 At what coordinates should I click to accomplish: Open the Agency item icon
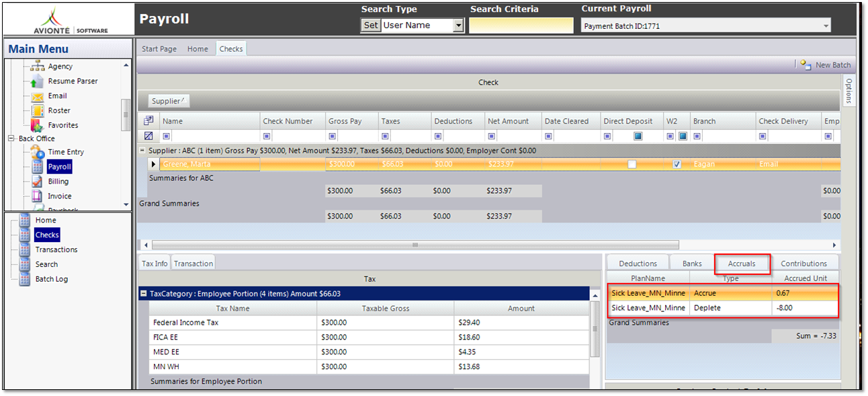click(x=38, y=66)
